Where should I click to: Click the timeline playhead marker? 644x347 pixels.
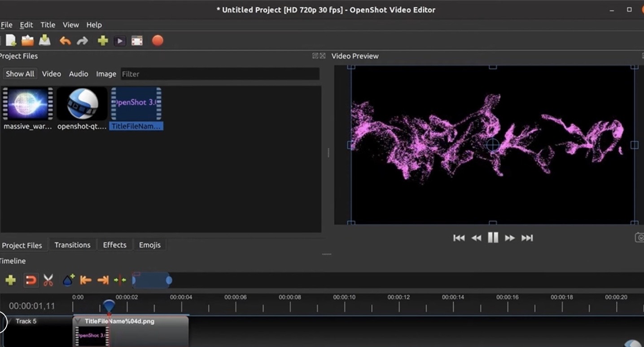click(x=109, y=306)
